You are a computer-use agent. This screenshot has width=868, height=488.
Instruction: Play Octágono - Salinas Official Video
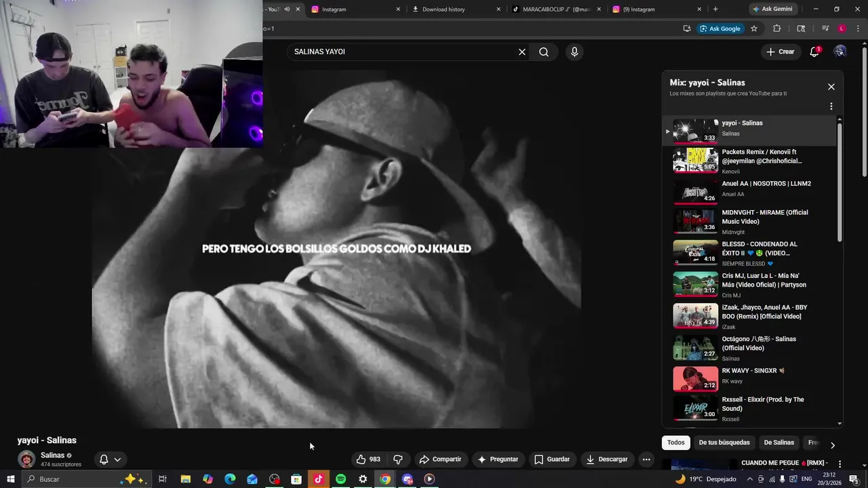750,348
